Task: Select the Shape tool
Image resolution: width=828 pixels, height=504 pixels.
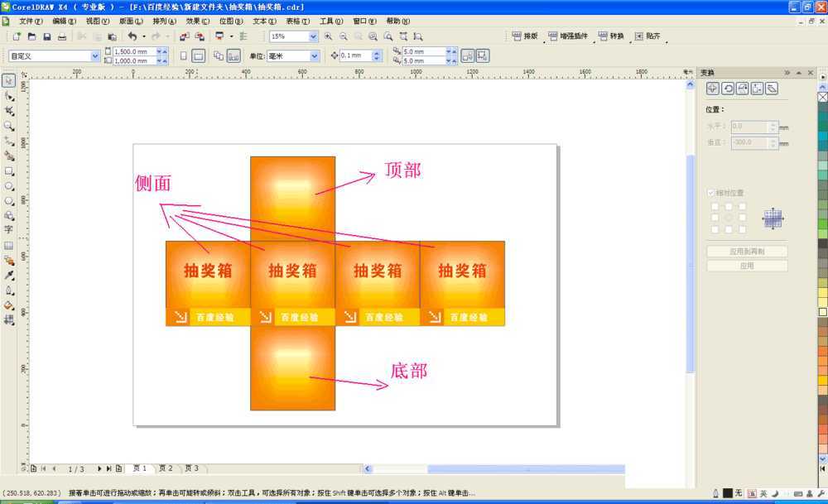Action: click(x=9, y=98)
